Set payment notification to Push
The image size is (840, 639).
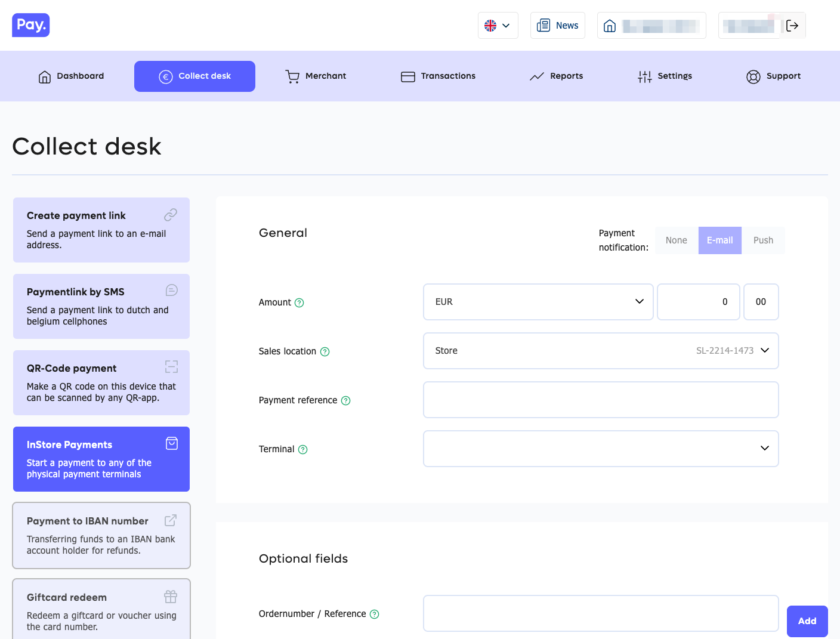point(763,240)
